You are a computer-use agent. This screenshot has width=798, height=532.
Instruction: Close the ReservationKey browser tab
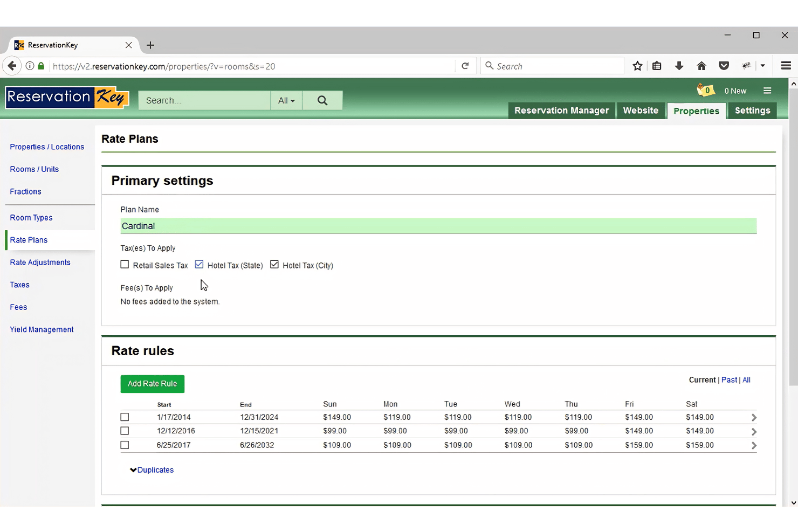click(x=128, y=45)
